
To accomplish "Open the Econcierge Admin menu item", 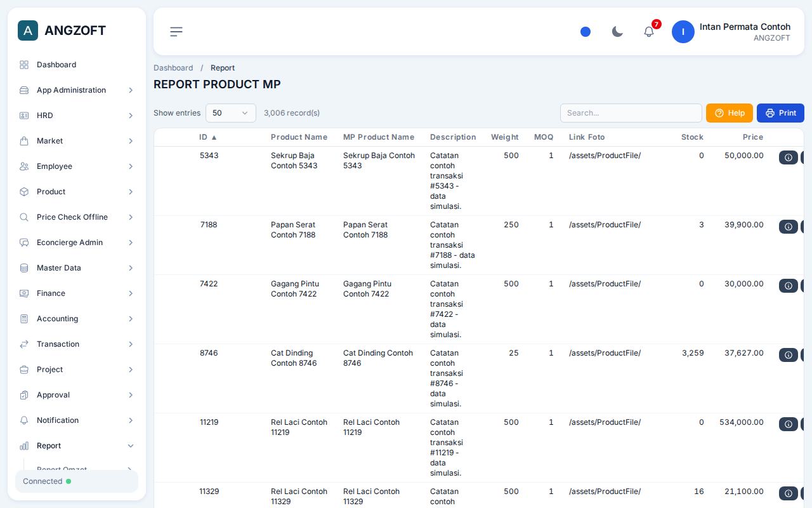I will (x=77, y=243).
